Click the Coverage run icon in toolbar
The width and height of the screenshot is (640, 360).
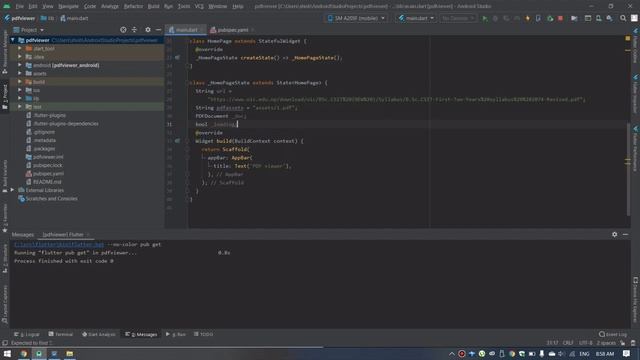click(506, 18)
